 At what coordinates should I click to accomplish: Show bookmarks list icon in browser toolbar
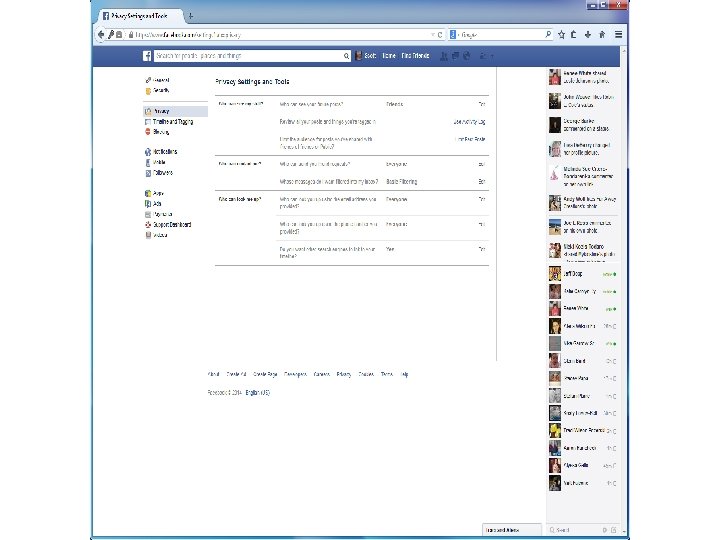tap(574, 34)
